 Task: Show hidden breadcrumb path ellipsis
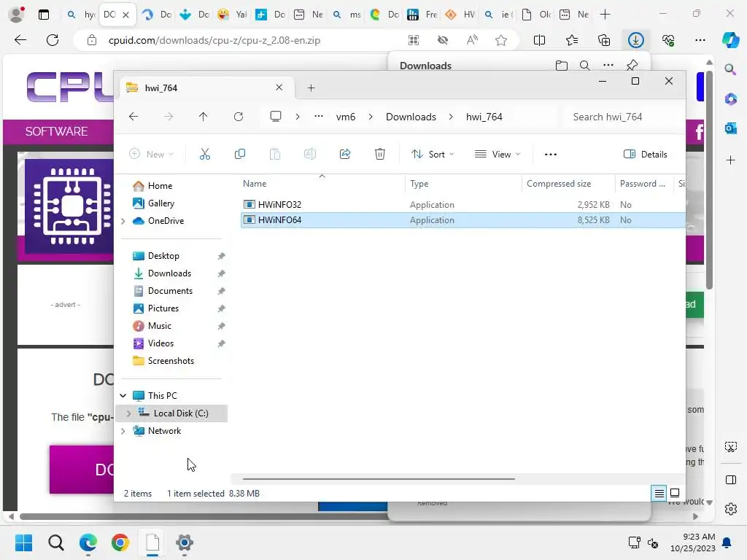(319, 117)
